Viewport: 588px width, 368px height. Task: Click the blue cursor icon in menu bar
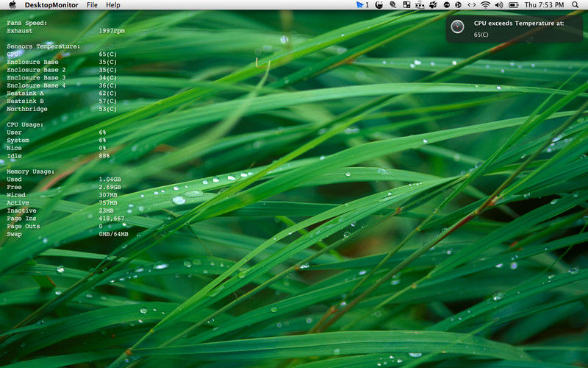click(x=360, y=5)
